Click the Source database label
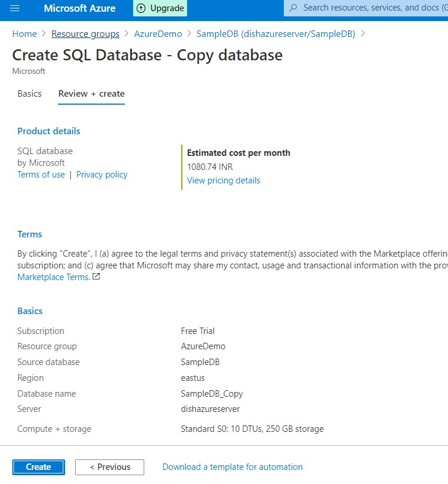 point(49,362)
